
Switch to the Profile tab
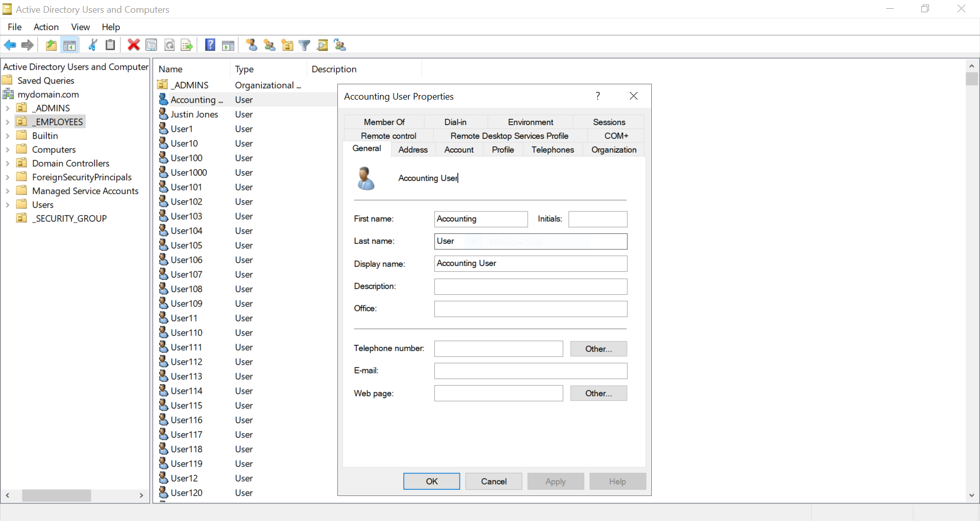click(503, 150)
